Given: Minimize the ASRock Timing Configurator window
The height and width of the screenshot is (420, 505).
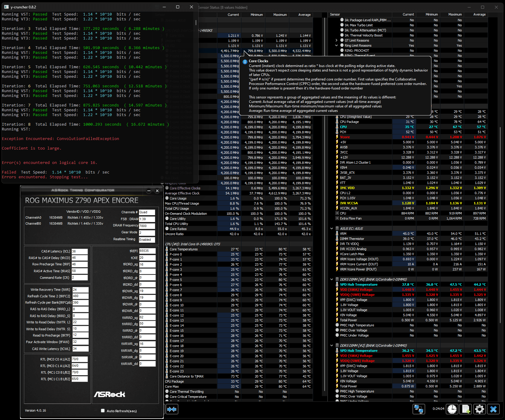Looking at the screenshot, I should click(149, 191).
